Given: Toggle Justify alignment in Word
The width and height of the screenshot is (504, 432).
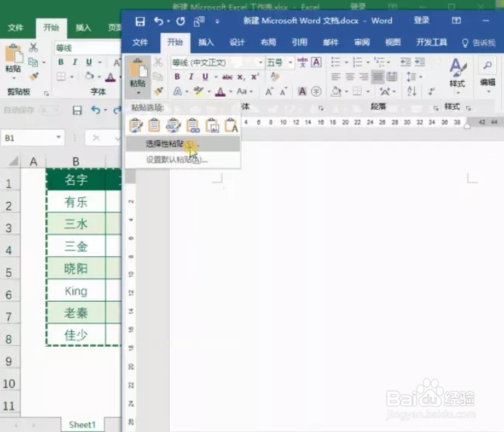Looking at the screenshot, I should point(377,77).
